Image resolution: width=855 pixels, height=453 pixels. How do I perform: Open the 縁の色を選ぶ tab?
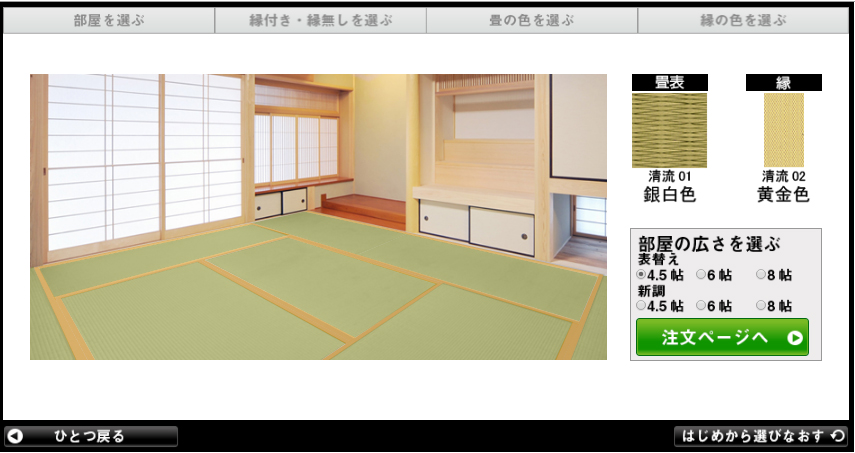pos(743,20)
